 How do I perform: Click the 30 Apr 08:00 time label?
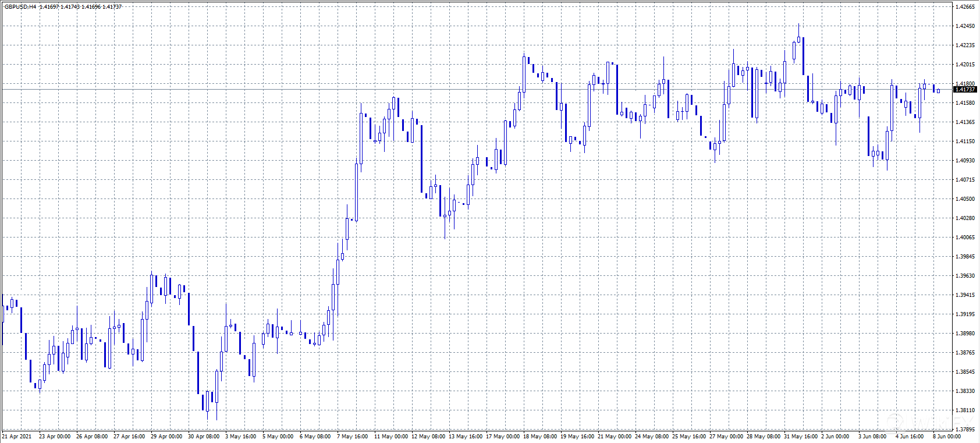pos(204,437)
